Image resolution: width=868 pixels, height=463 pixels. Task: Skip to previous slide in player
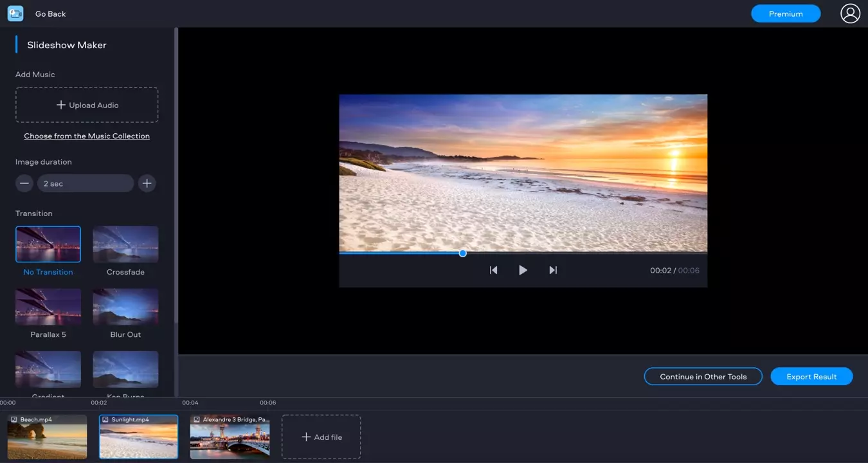pos(493,270)
